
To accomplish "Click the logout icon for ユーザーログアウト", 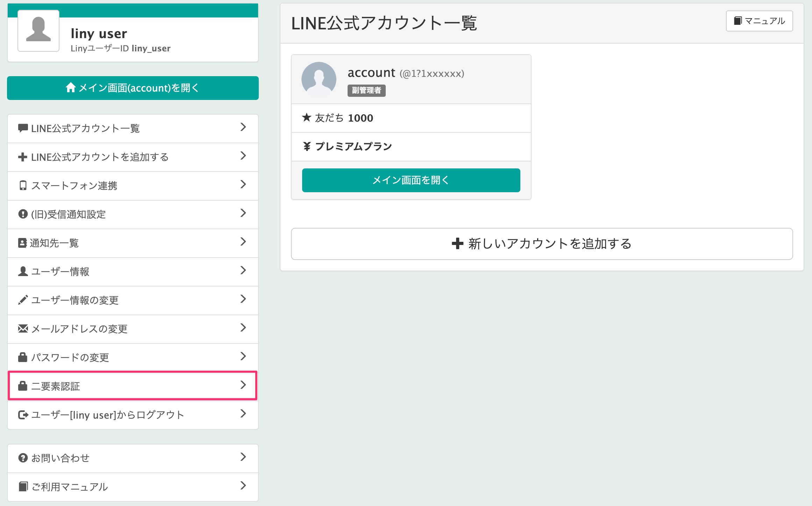I will 23,415.
